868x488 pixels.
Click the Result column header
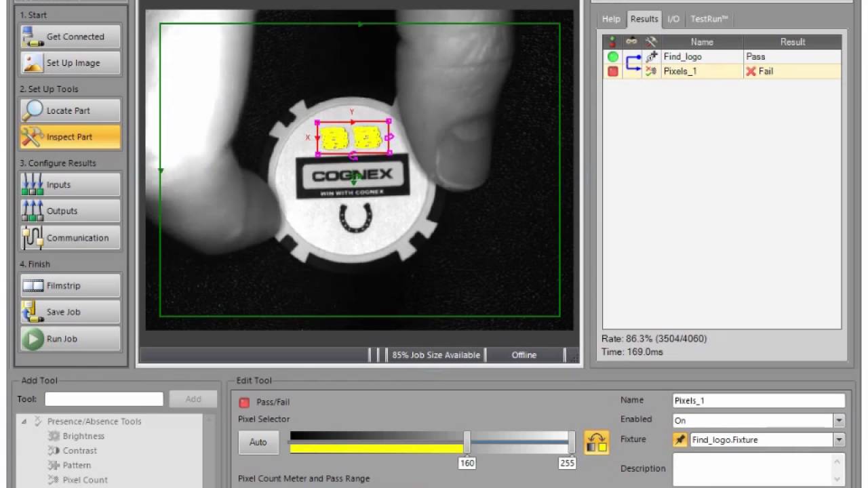(x=792, y=42)
